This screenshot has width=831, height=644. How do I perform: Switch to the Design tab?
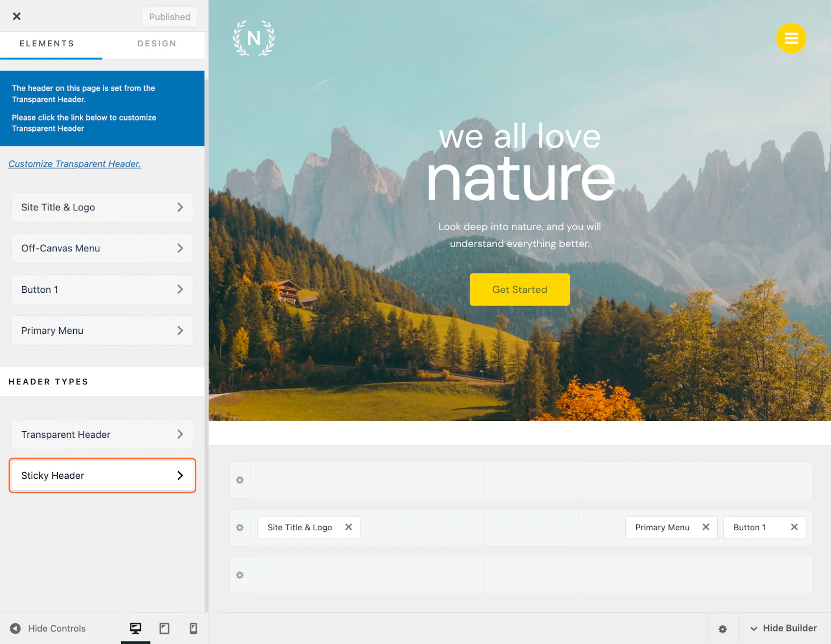pos(156,44)
